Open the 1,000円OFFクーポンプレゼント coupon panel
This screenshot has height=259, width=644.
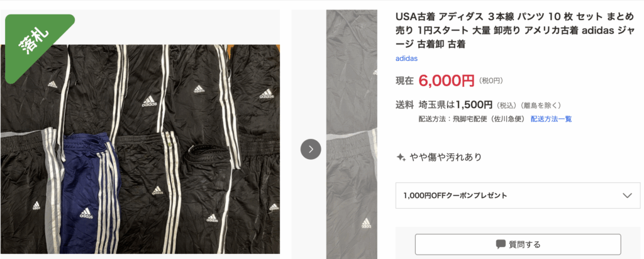click(518, 196)
